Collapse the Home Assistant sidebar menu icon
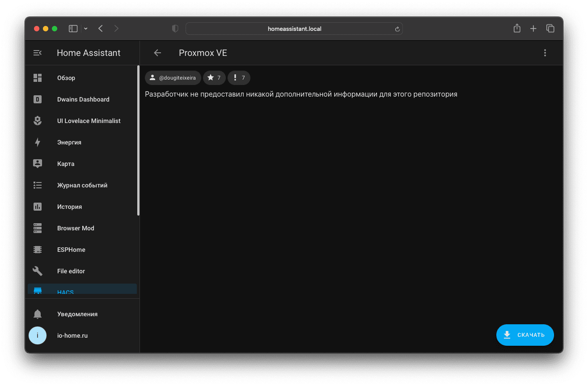Viewport: 588px width, 386px height. pyautogui.click(x=38, y=53)
